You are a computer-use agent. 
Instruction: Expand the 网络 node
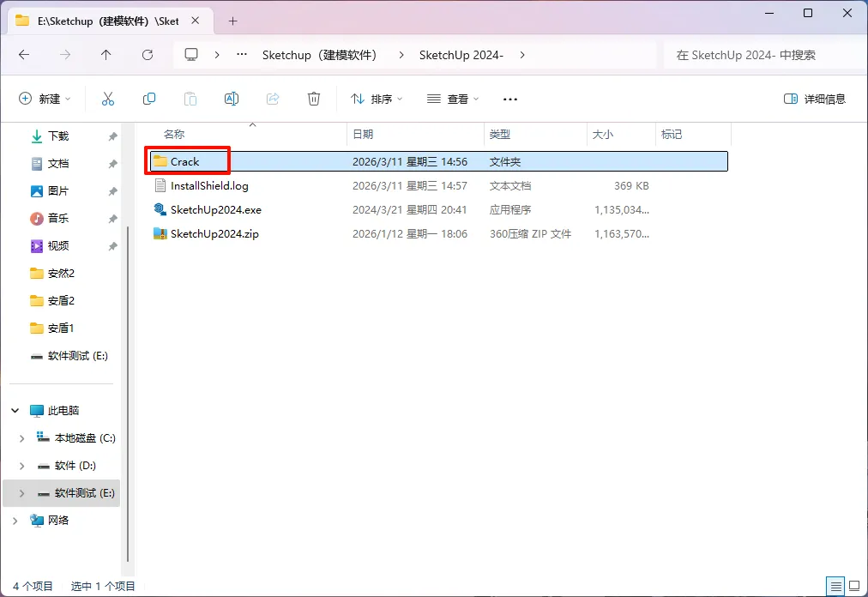click(x=15, y=521)
